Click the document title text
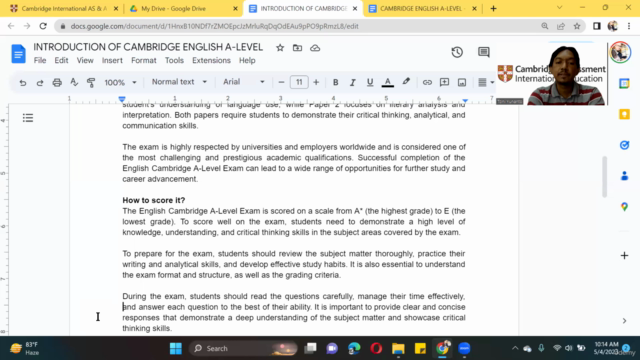This screenshot has height=360, width=640. point(148,47)
